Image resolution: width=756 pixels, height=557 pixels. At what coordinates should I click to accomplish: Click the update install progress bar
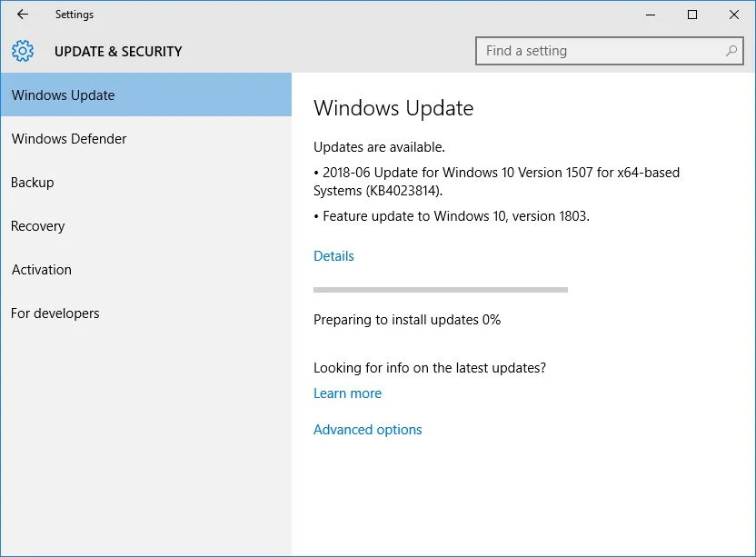pyautogui.click(x=441, y=290)
